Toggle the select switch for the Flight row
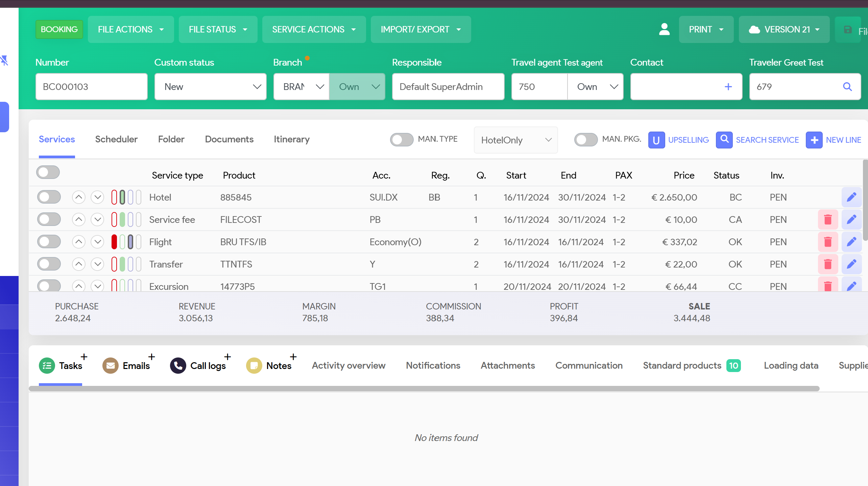The width and height of the screenshot is (868, 486). click(49, 242)
